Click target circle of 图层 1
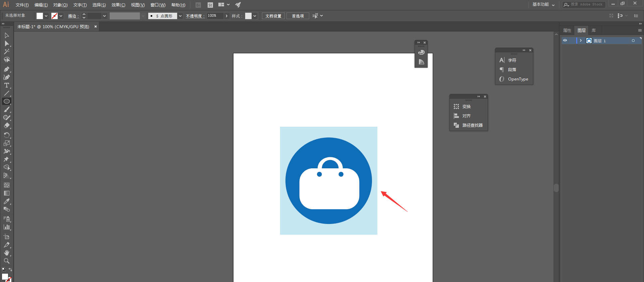Screen dimensions: 644x282 tap(633, 41)
